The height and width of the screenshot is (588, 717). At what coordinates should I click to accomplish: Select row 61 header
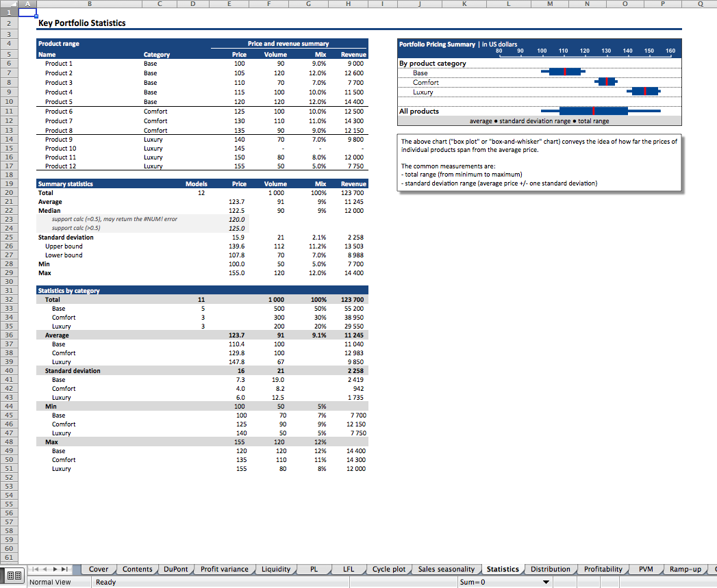[9, 557]
